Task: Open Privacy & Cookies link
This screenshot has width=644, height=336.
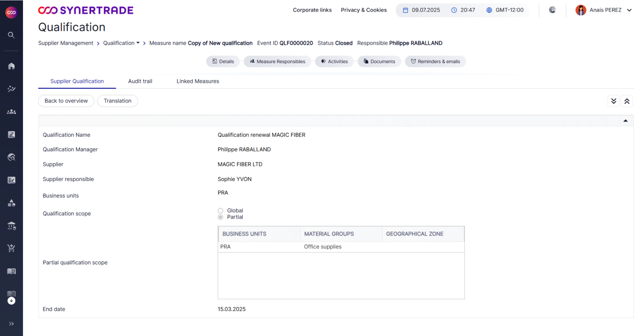Action: (x=364, y=10)
